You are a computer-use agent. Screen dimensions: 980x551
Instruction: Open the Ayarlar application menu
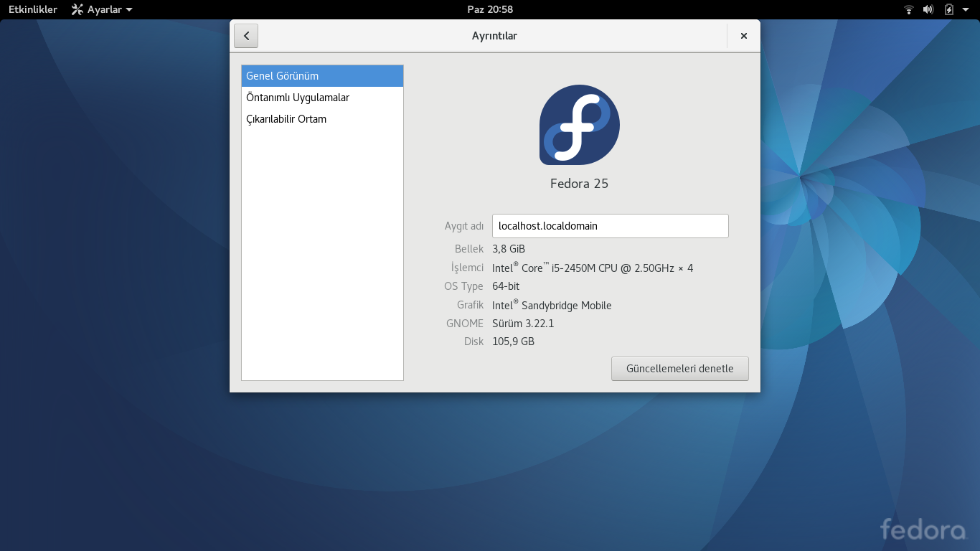click(x=102, y=9)
